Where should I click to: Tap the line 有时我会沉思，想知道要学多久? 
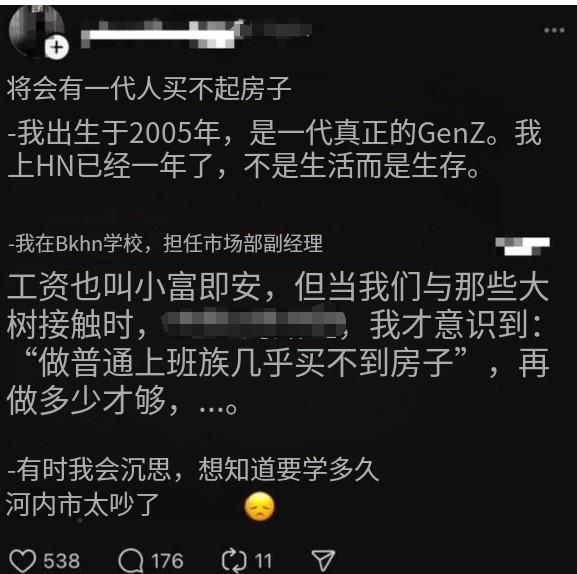coord(194,470)
